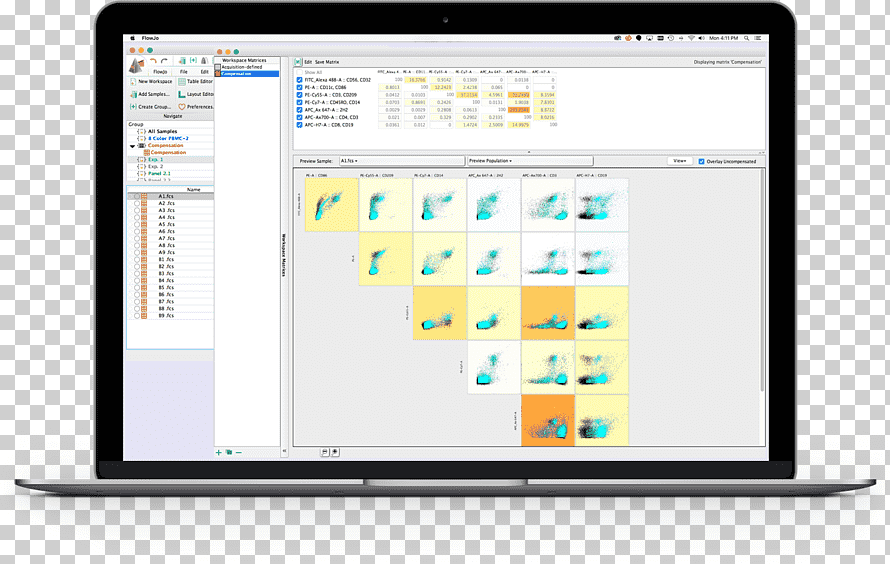Click the Wi-Fi icon in menu bar
This screenshot has width=890, height=564.
click(x=691, y=38)
